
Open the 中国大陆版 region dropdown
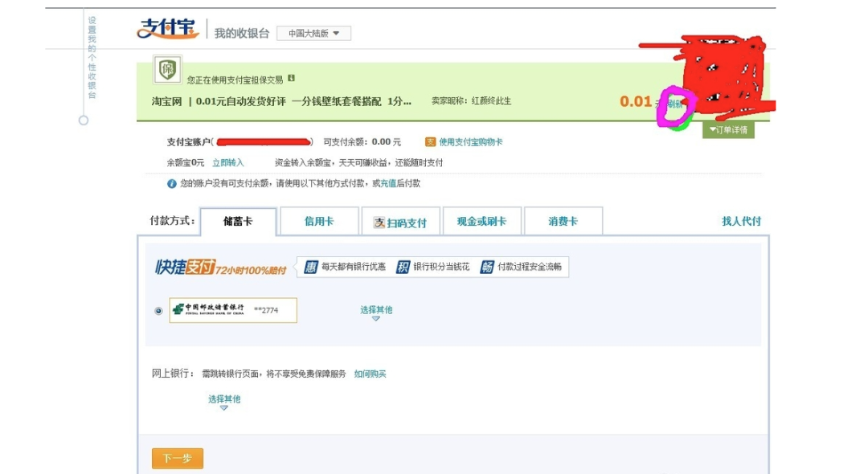[x=313, y=33]
